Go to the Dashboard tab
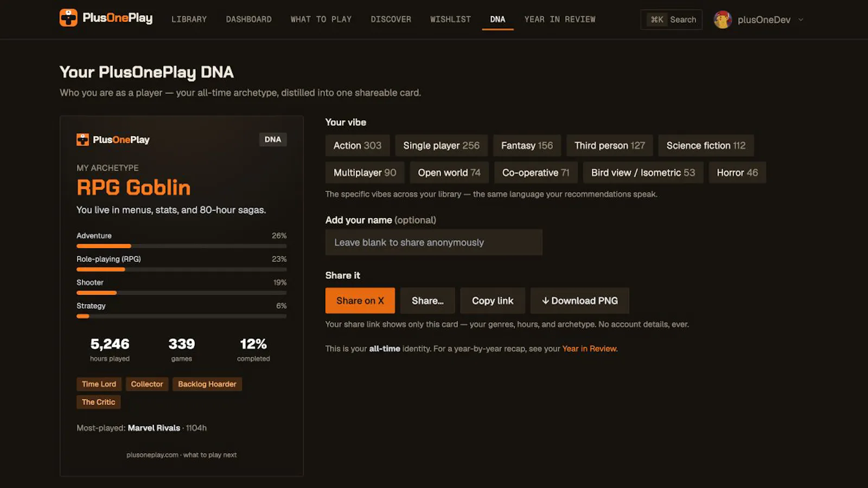 [x=248, y=20]
